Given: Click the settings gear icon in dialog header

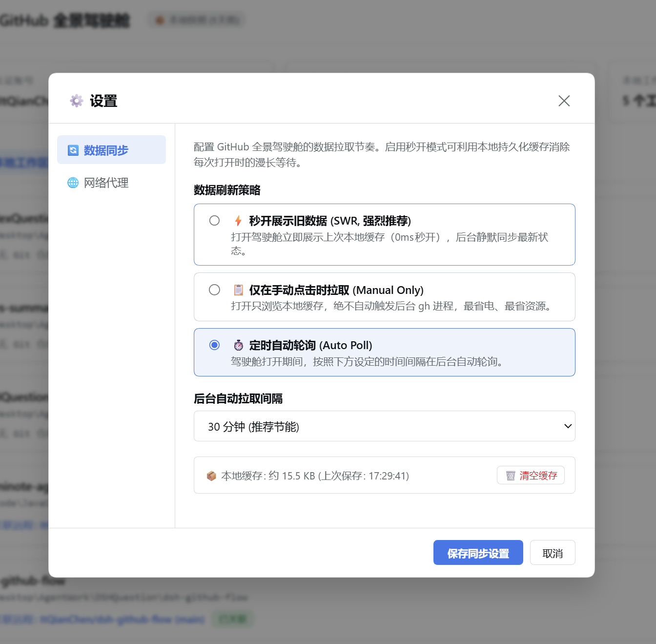Looking at the screenshot, I should click(77, 101).
